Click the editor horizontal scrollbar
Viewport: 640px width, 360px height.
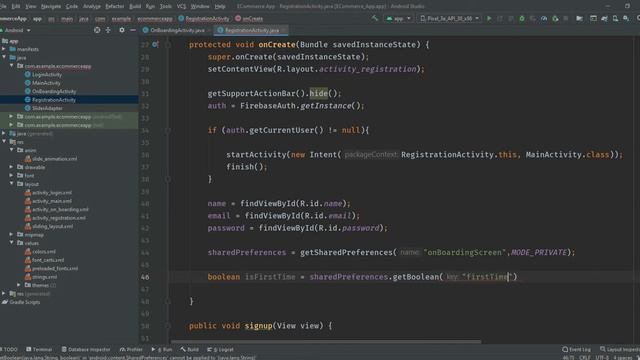pyautogui.click(x=327, y=342)
